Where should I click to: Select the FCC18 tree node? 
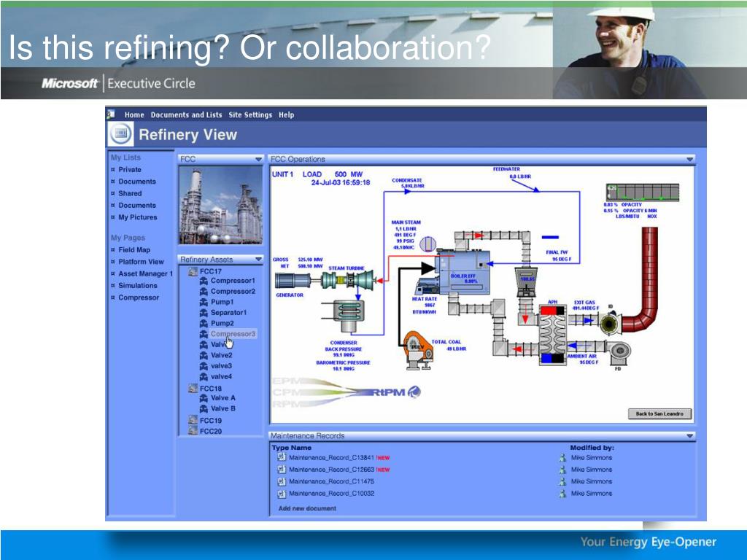pyautogui.click(x=211, y=388)
